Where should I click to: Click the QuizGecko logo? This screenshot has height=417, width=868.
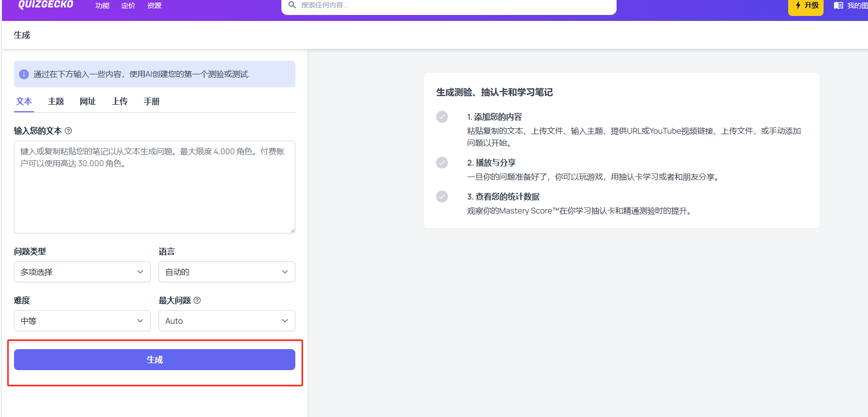(45, 4)
